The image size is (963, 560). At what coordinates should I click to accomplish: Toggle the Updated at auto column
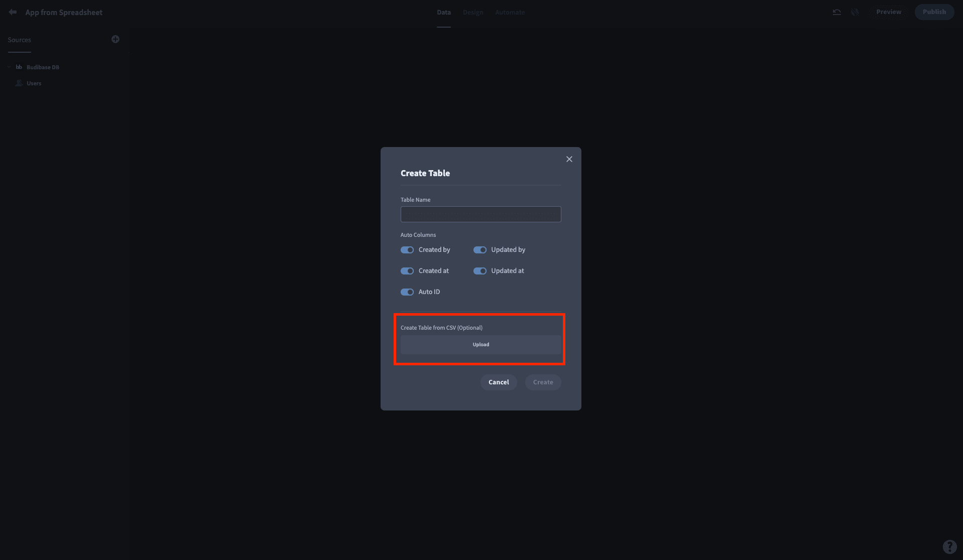point(480,271)
